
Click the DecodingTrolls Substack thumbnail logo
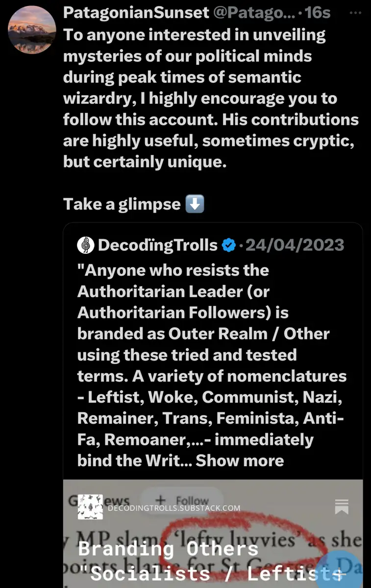point(90,507)
